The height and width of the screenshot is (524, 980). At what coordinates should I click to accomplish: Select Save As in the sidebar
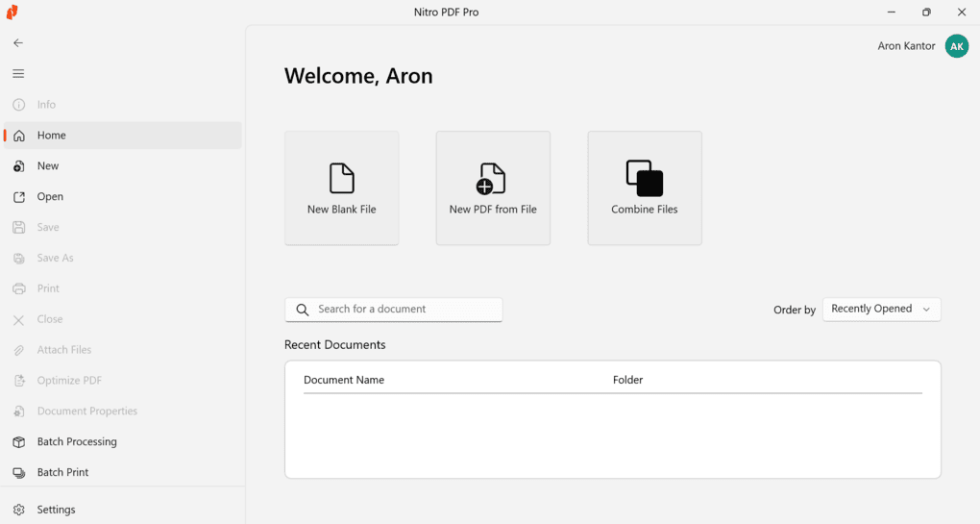click(123, 258)
